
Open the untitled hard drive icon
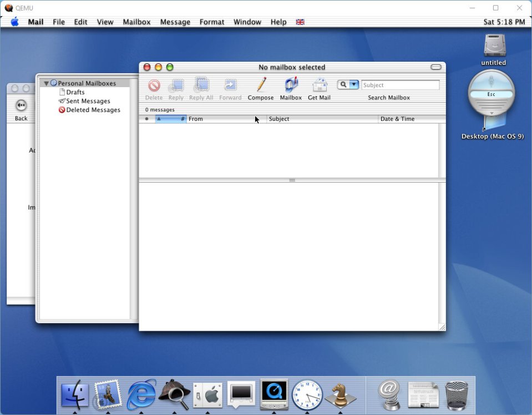(494, 45)
